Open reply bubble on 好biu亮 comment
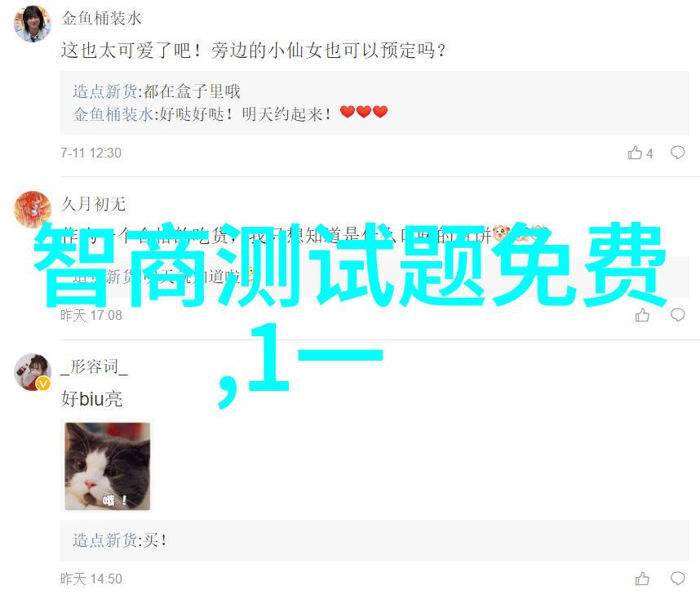 677,579
